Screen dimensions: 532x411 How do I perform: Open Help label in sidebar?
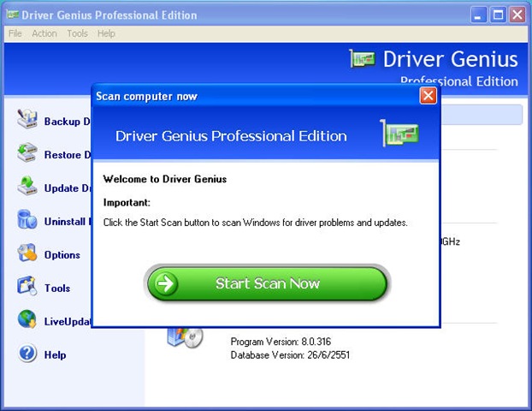point(55,355)
